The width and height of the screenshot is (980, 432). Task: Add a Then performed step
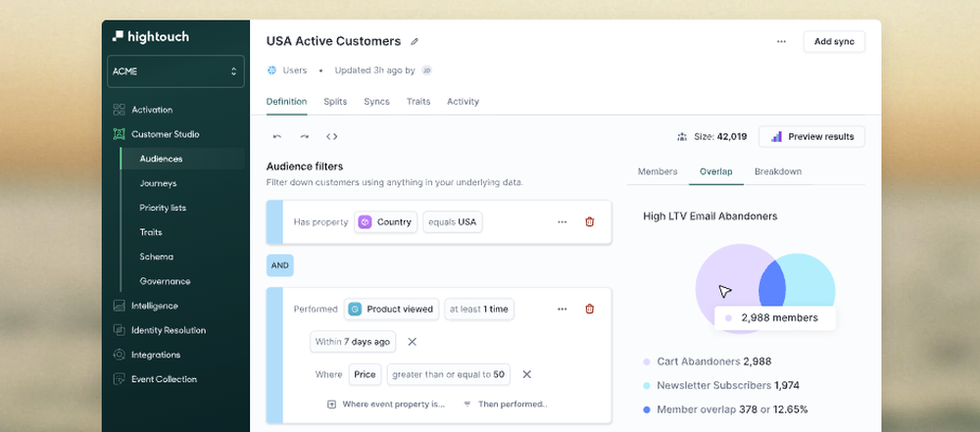(505, 405)
